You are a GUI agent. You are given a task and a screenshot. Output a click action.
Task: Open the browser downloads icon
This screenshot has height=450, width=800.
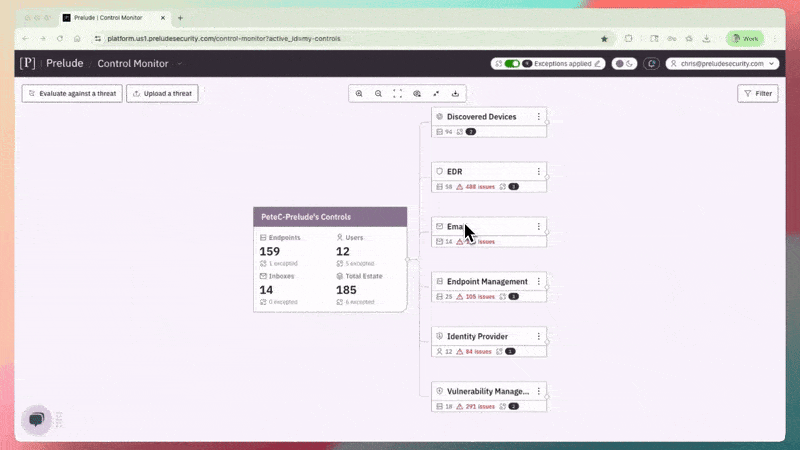pos(706,39)
